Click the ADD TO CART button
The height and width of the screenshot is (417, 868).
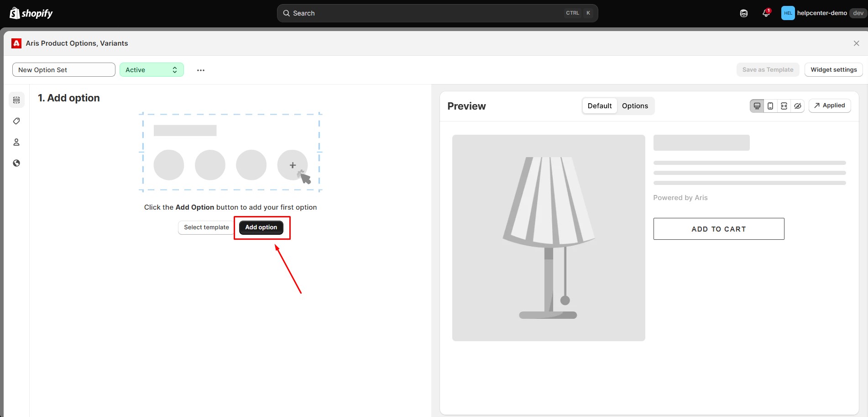point(719,229)
